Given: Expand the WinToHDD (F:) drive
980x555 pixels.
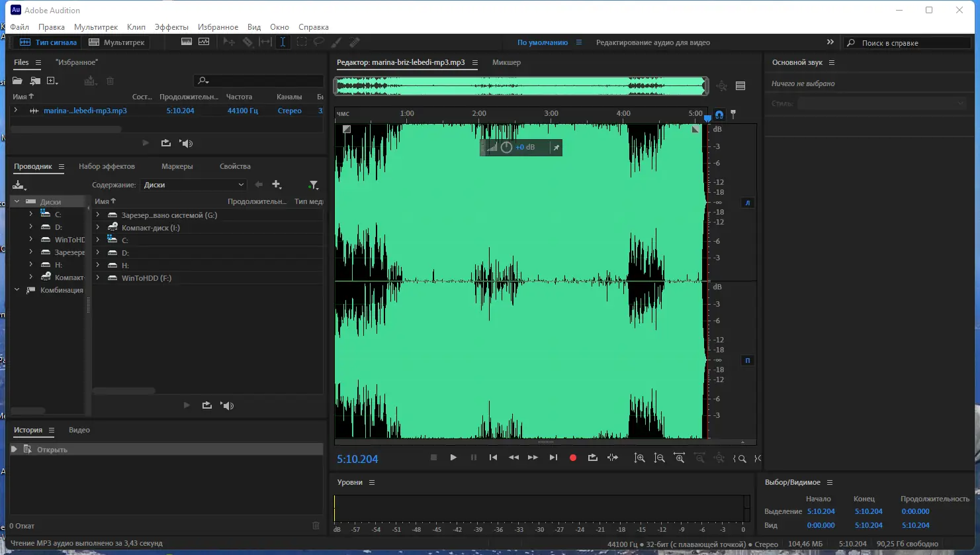Looking at the screenshot, I should [x=98, y=278].
